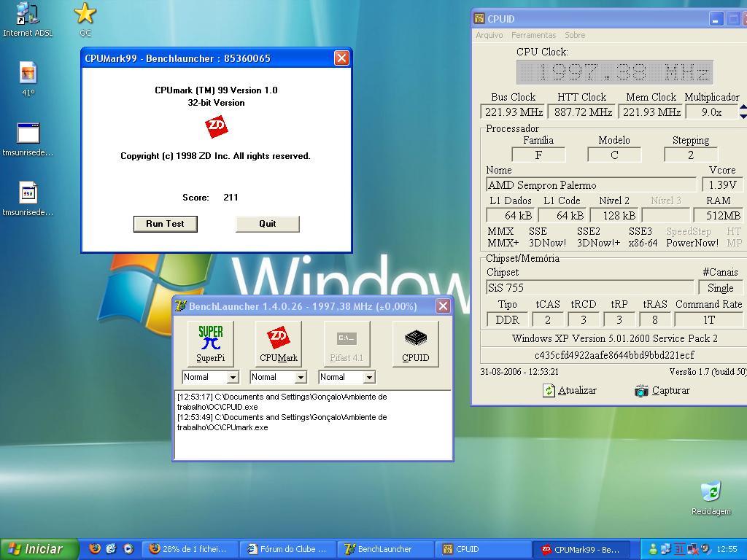The image size is (747, 560).
Task: Open Pifast priority Normal dropdown
Action: coord(347,377)
